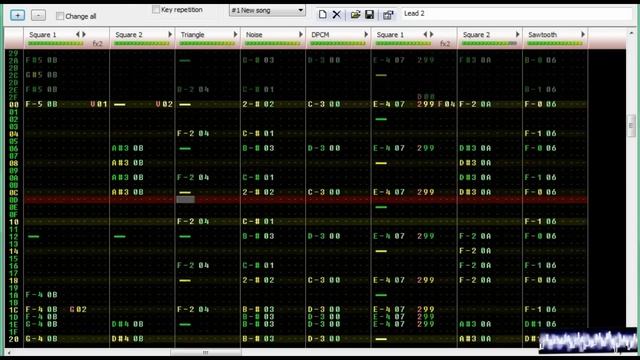Toggle the Square 1 header right of DPCM
This screenshot has width=640, height=360.
[414, 38]
